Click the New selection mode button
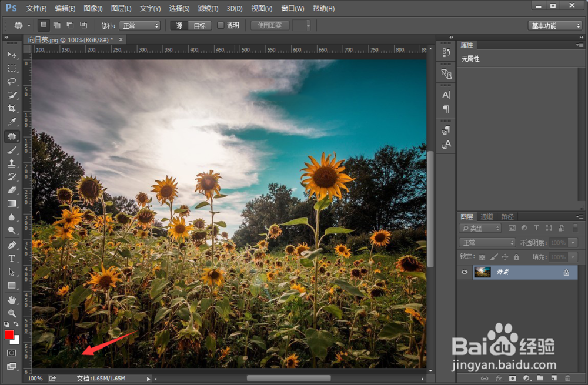This screenshot has height=385, width=588. (44, 25)
